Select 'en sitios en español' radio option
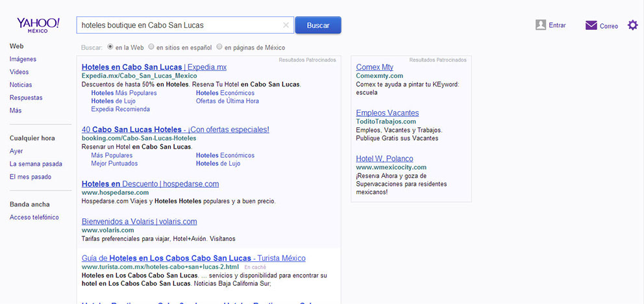Viewport: 644px width, 304px height. pos(151,47)
